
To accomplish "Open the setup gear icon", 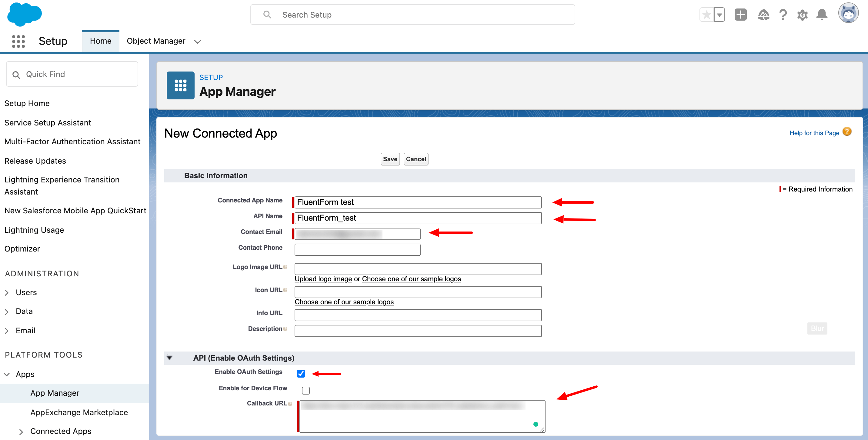I will 802,15.
